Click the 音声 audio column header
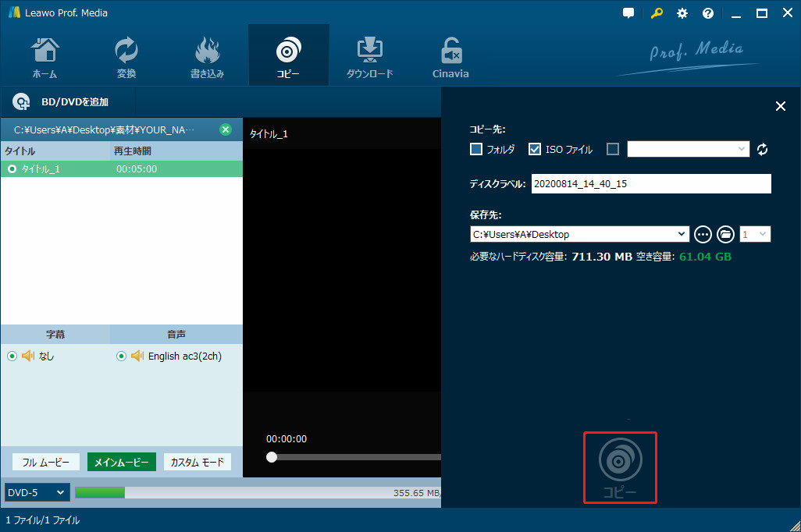 coord(176,335)
